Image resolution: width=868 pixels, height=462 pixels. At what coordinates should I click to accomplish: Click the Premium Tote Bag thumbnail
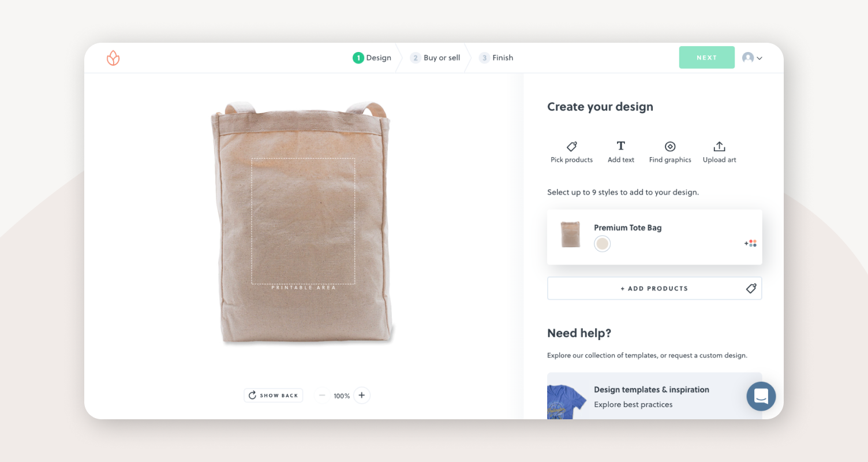[x=570, y=234]
